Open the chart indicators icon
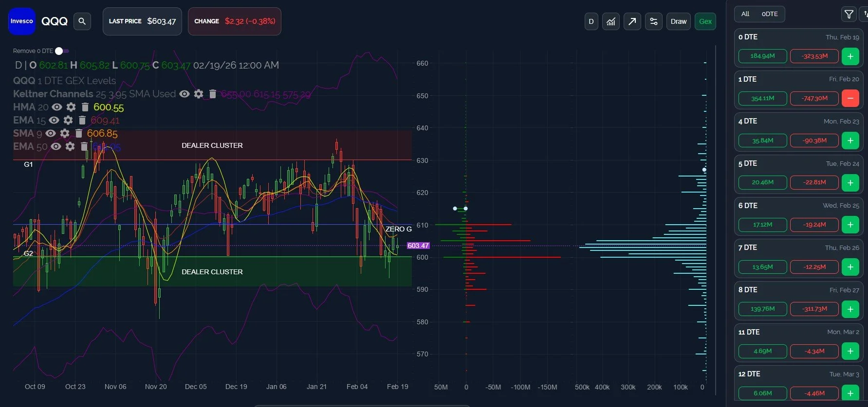 pos(611,21)
